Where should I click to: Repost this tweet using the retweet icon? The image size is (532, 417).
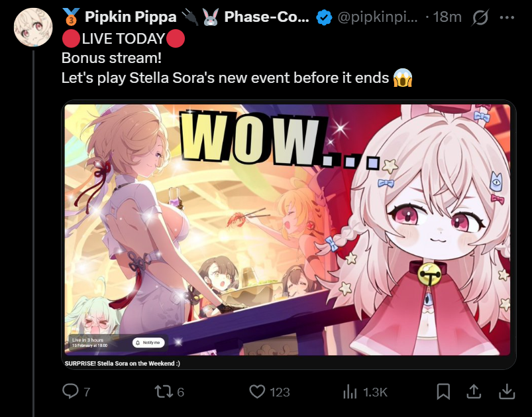(164, 392)
